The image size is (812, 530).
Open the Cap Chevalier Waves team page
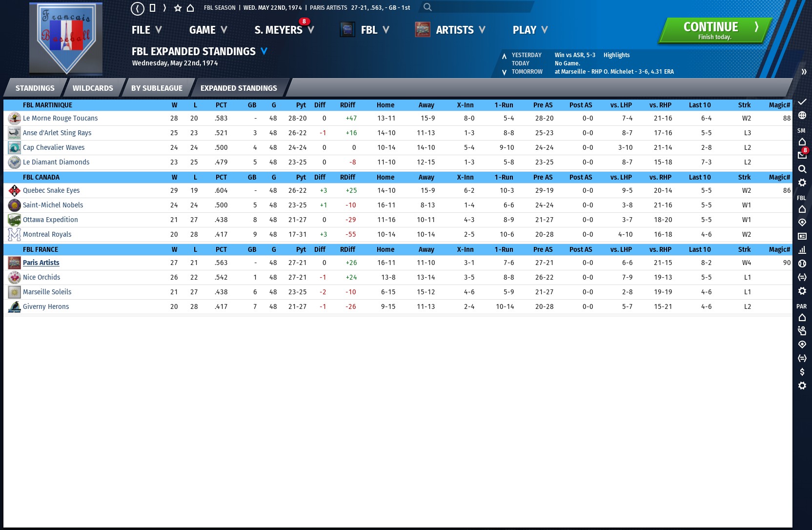[54, 147]
